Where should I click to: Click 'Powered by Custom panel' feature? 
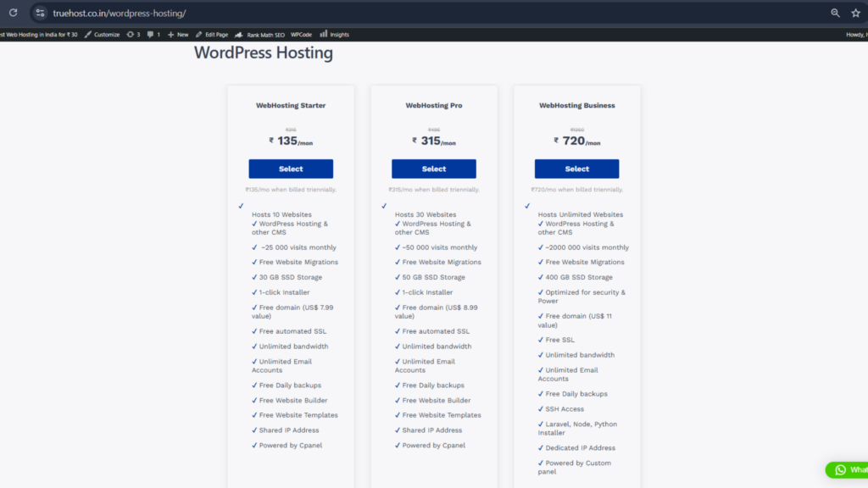575,468
